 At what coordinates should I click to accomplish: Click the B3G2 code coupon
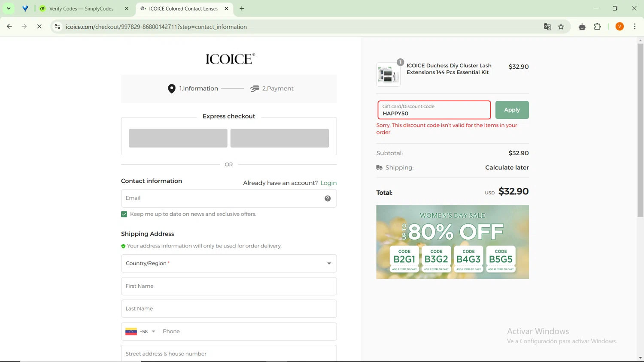coord(436,259)
